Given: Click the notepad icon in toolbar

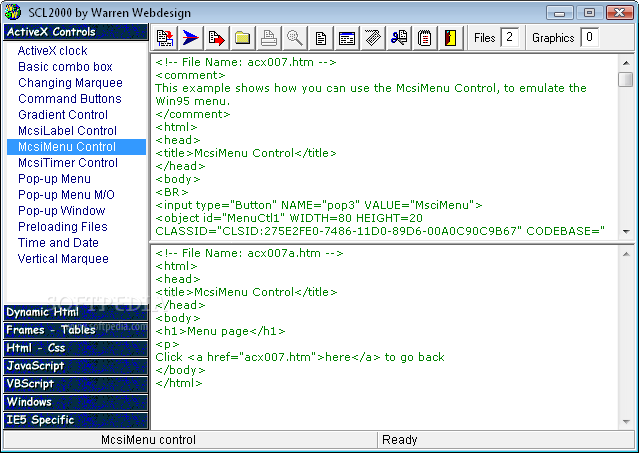Looking at the screenshot, I should [424, 38].
